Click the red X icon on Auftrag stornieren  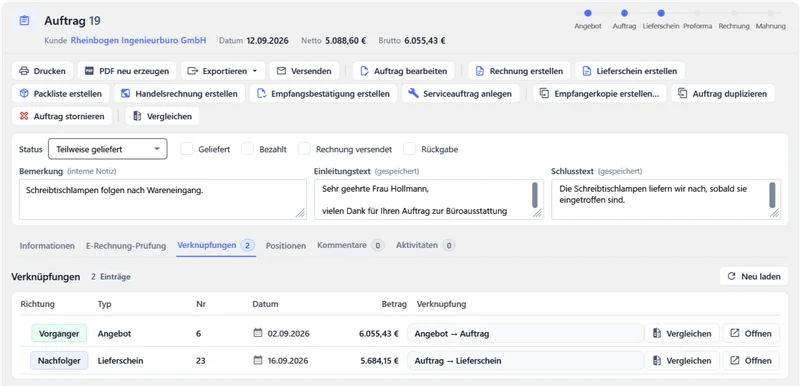point(24,116)
